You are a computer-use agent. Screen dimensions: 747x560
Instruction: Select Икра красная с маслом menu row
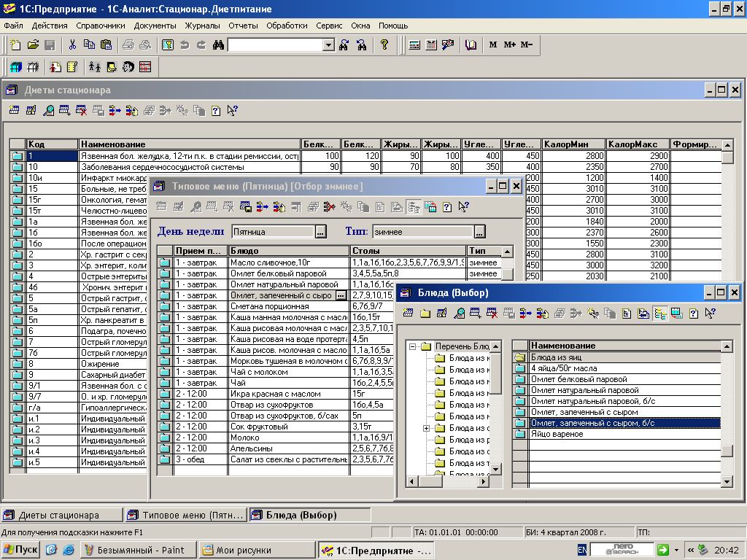[276, 394]
